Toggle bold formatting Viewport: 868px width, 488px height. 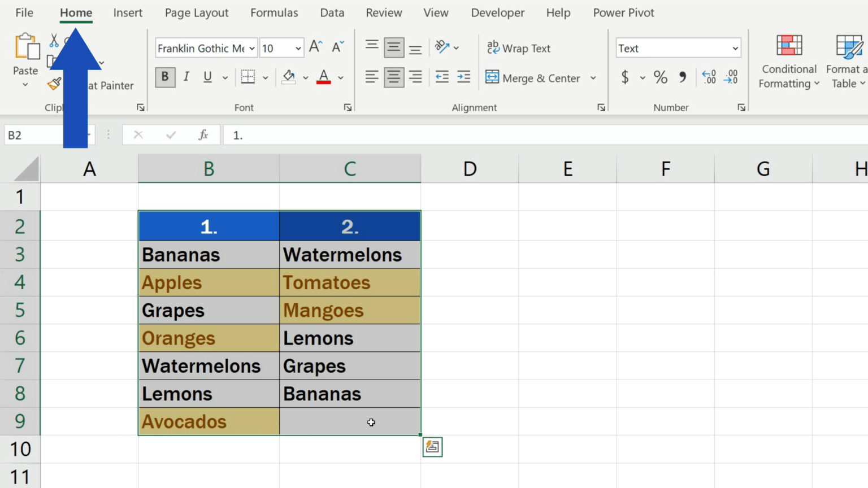164,77
